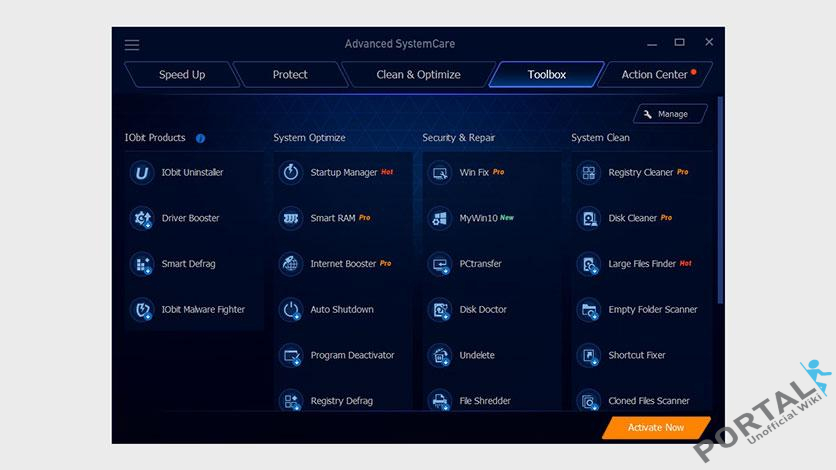Screen dimensions: 836x470
Task: Click the Disk Cleaner icon
Action: [x=589, y=218]
